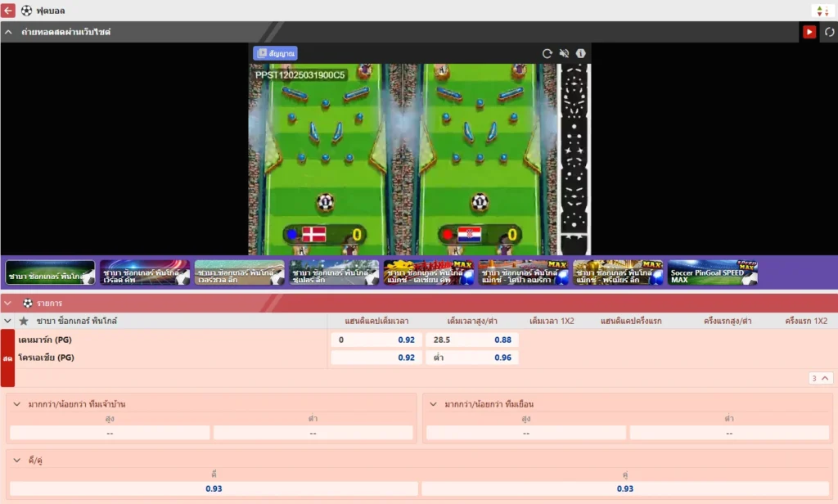Viewport: 838px width, 504px height.
Task: Collapse the ถ่ายทอดสดผ่านเว็บไซต์ panel
Action: click(8, 32)
